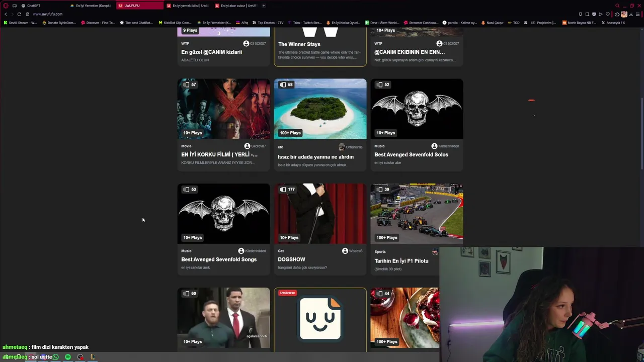
Task: Open the DOGSHOW red curtain thumbnail
Action: 320,214
